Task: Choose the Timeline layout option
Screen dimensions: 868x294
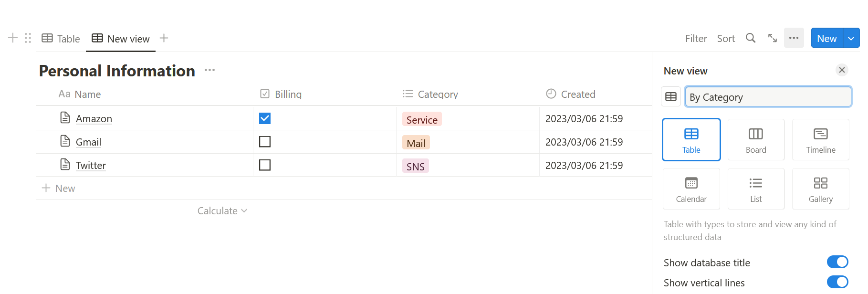Action: [821, 139]
